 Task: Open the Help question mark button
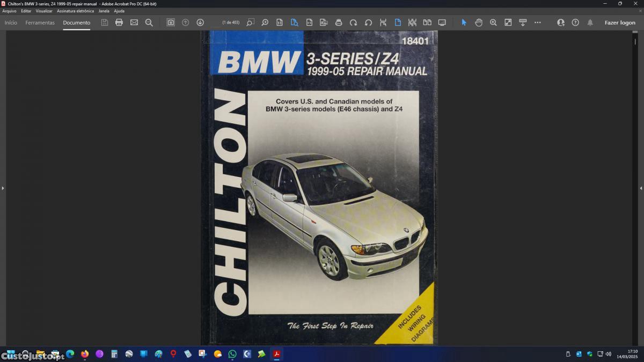point(575,23)
